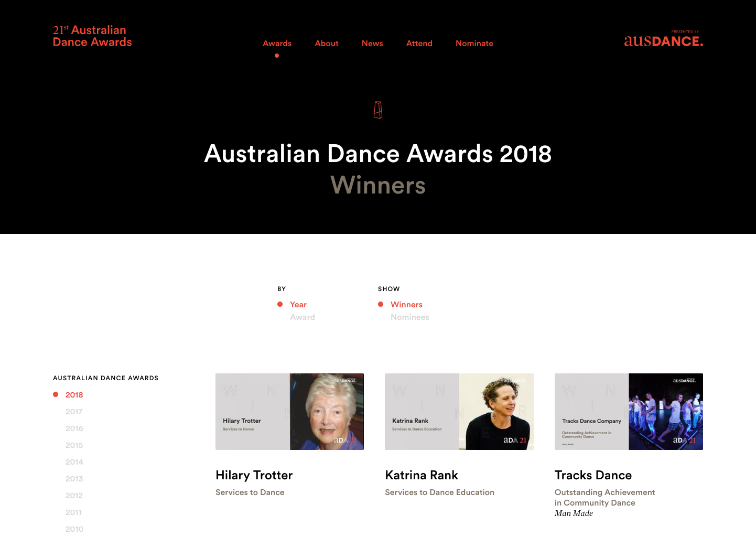Click the 'Australian Dance Awards 2018' title
Viewport: 756px width, 537px height.
click(x=378, y=154)
